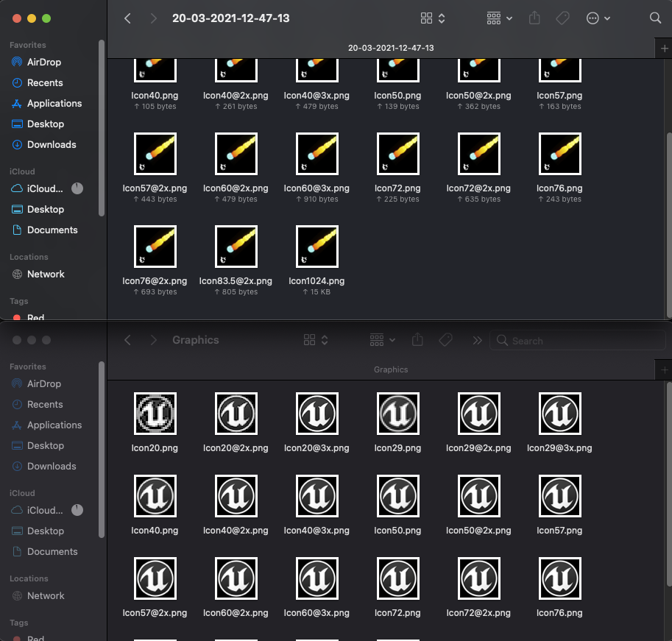Click the Icon50@2x.png file name in top window
This screenshot has width=672, height=641.
478,96
